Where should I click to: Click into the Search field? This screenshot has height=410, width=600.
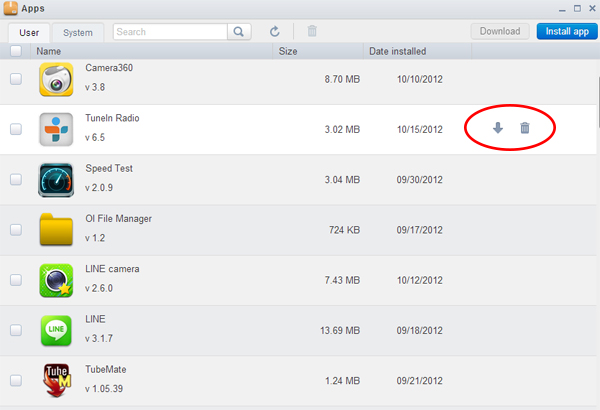coord(170,32)
